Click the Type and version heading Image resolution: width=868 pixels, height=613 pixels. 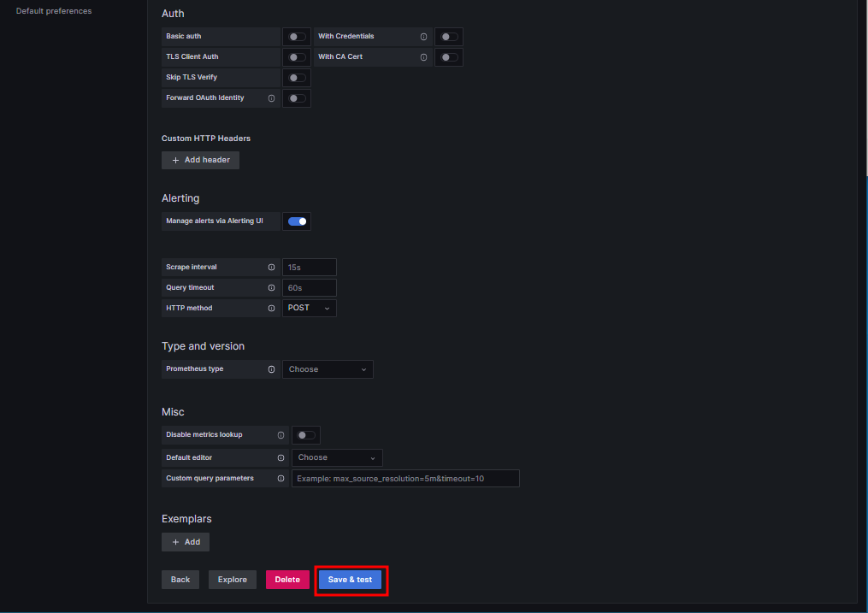[x=204, y=346]
